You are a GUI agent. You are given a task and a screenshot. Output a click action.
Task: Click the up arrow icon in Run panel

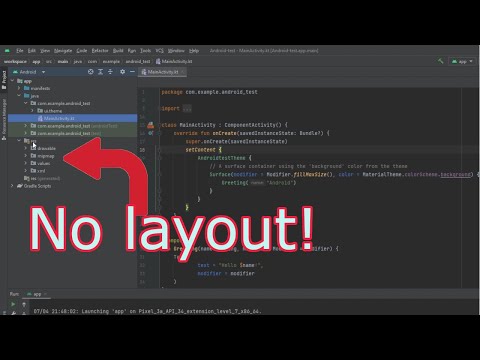(x=24, y=304)
